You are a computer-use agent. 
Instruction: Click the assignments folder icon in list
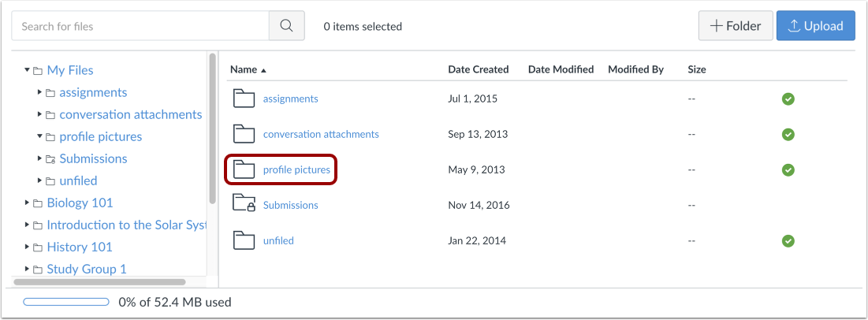tap(245, 99)
